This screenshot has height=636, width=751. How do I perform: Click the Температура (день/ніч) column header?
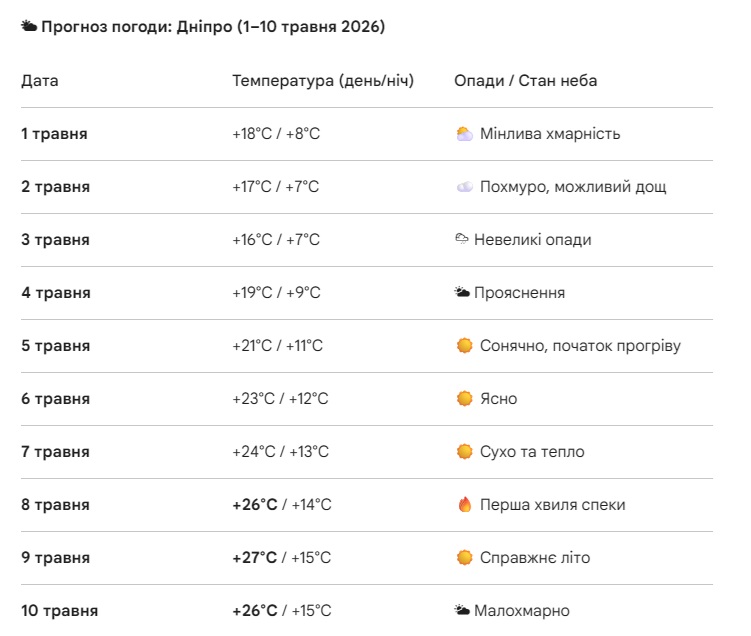pos(323,81)
